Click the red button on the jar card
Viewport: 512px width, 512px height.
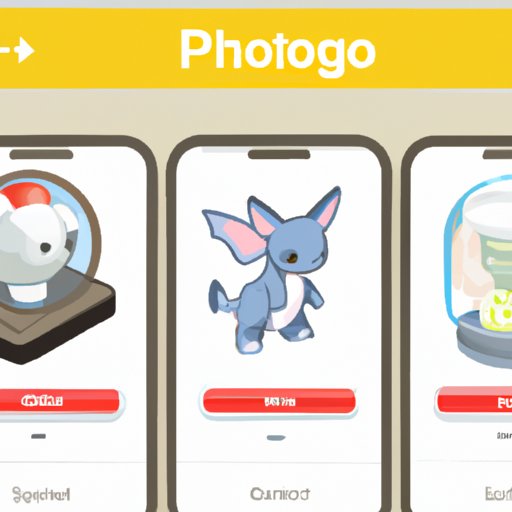(x=475, y=403)
